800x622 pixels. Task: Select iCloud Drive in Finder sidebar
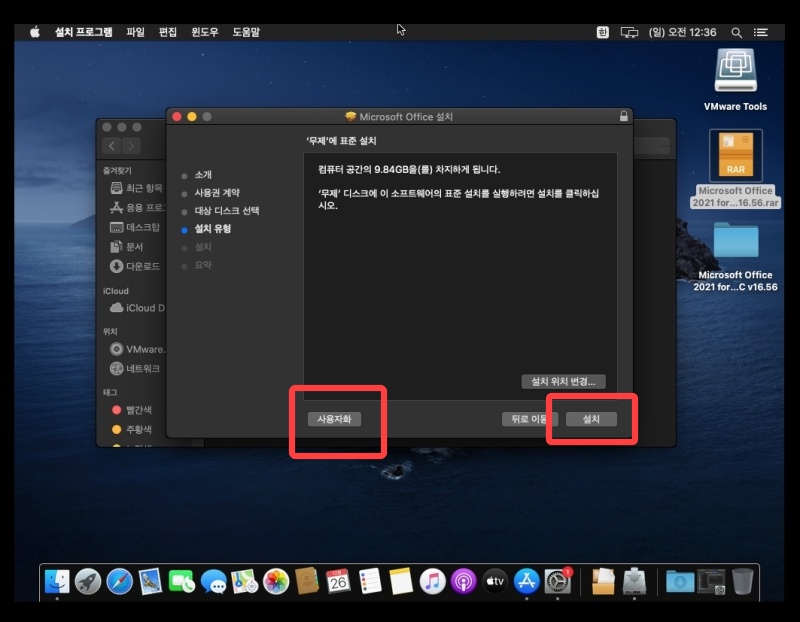coord(138,308)
